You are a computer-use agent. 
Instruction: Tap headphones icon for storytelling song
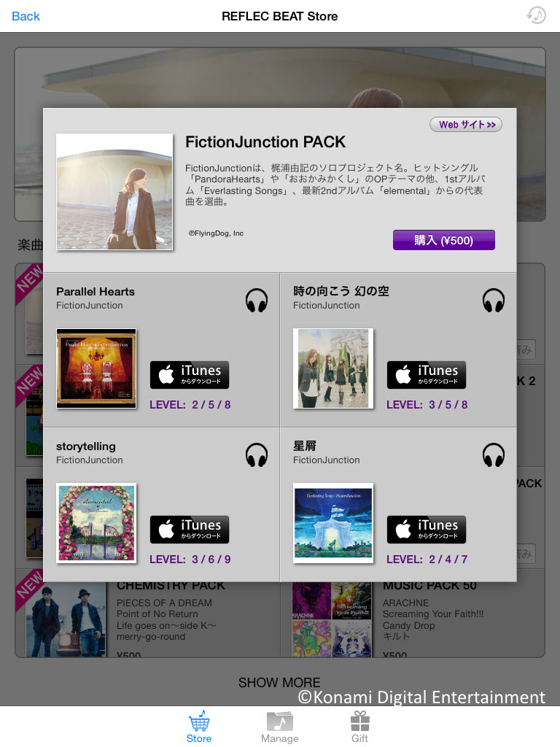point(256,455)
